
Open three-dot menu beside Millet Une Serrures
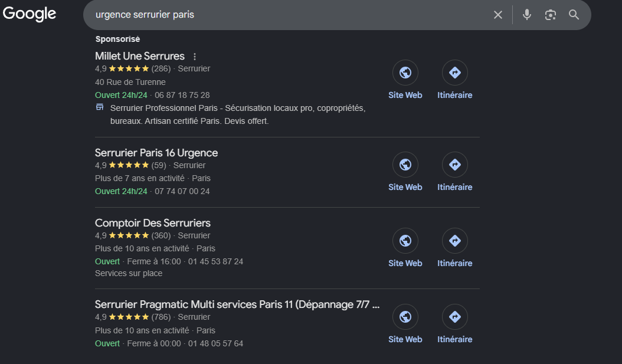click(x=194, y=57)
